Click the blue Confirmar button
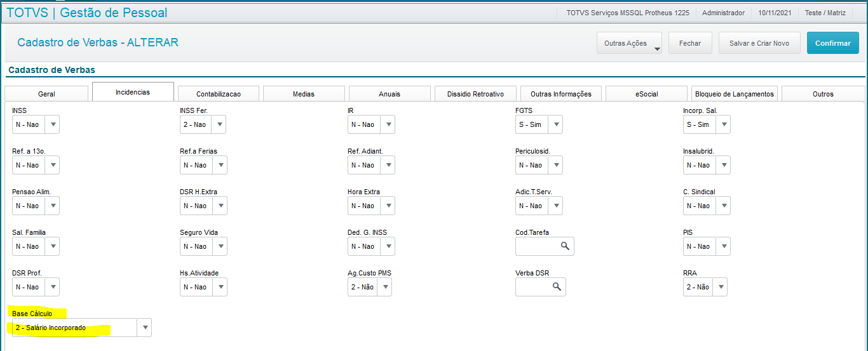This screenshot has height=351, width=868. pos(832,43)
